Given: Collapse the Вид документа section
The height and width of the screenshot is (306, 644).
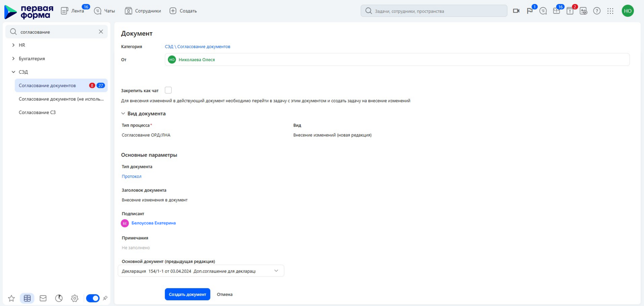Looking at the screenshot, I should 123,114.
